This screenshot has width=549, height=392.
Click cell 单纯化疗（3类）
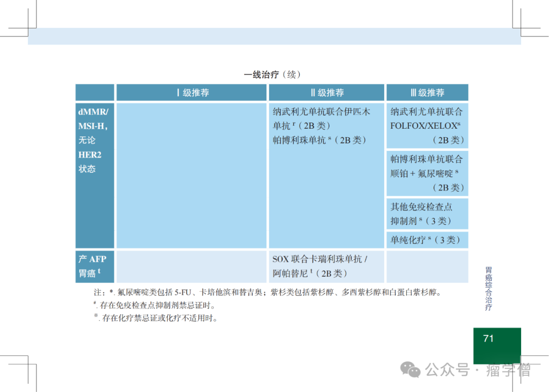427,240
